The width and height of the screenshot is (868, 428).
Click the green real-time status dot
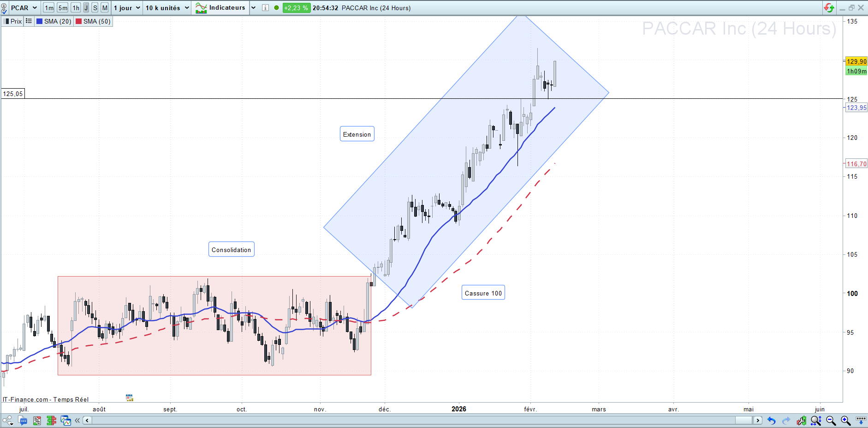coord(276,8)
